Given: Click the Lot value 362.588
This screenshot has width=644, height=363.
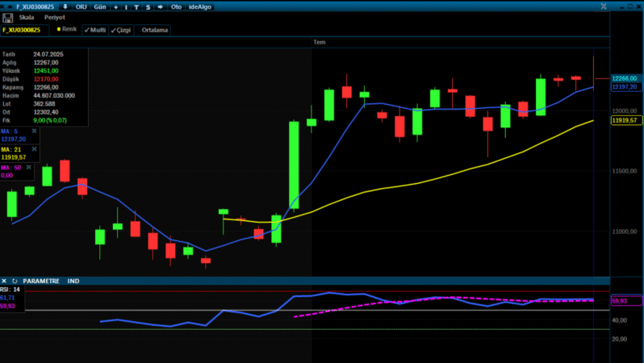Looking at the screenshot, I should coord(44,103).
